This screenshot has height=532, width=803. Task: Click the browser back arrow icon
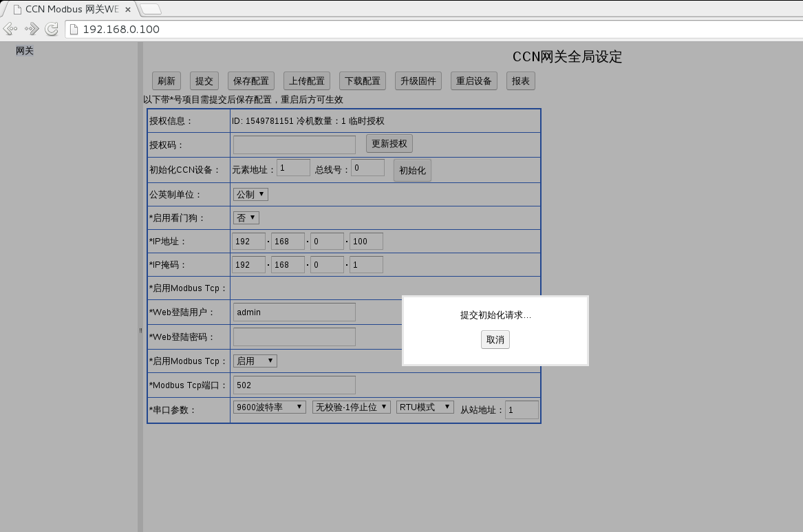(10, 29)
